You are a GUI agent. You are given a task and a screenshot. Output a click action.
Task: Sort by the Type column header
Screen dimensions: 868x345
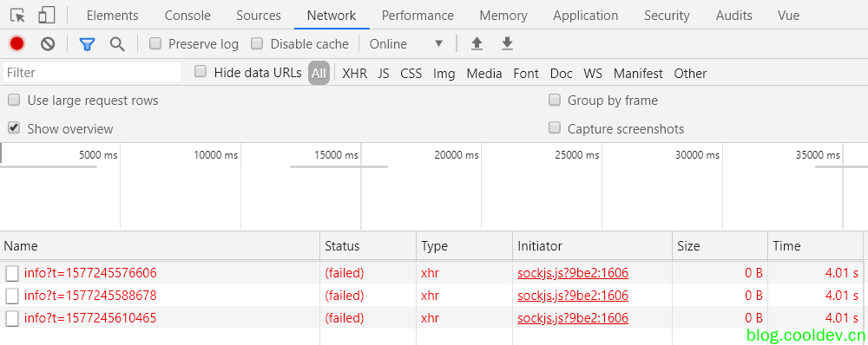point(464,246)
